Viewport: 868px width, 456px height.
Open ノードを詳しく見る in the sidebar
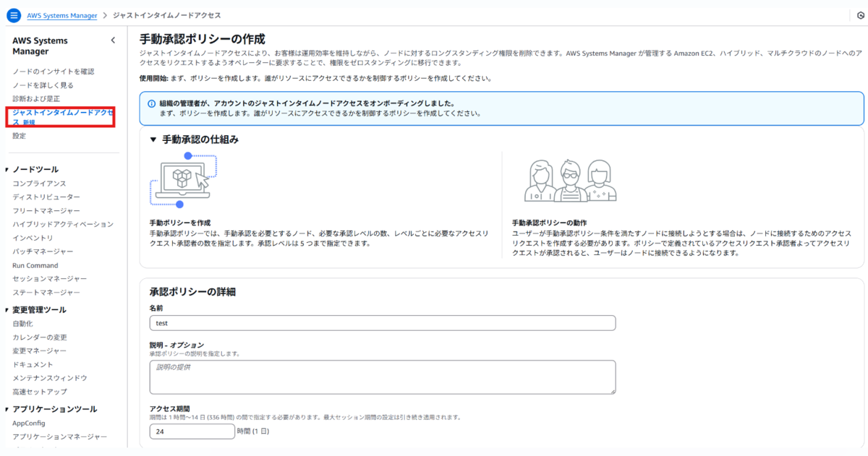pos(43,85)
